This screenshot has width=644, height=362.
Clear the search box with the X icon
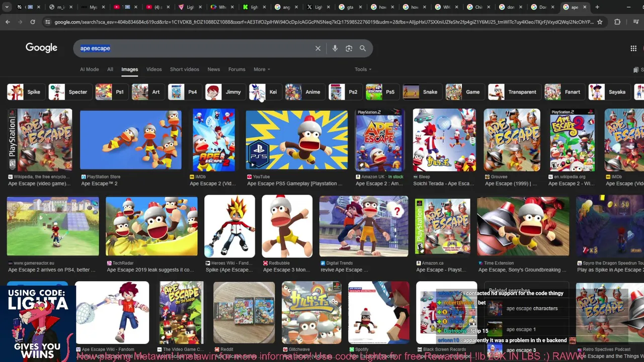click(x=318, y=48)
